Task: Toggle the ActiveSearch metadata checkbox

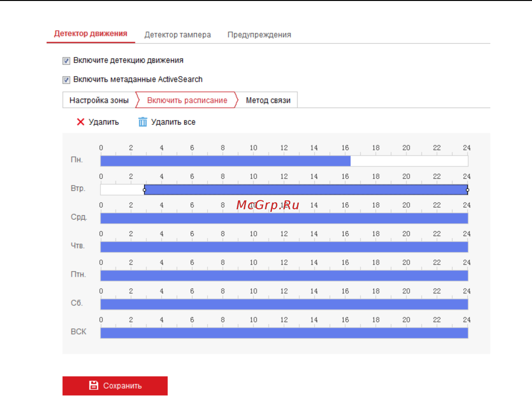Action: (x=66, y=80)
